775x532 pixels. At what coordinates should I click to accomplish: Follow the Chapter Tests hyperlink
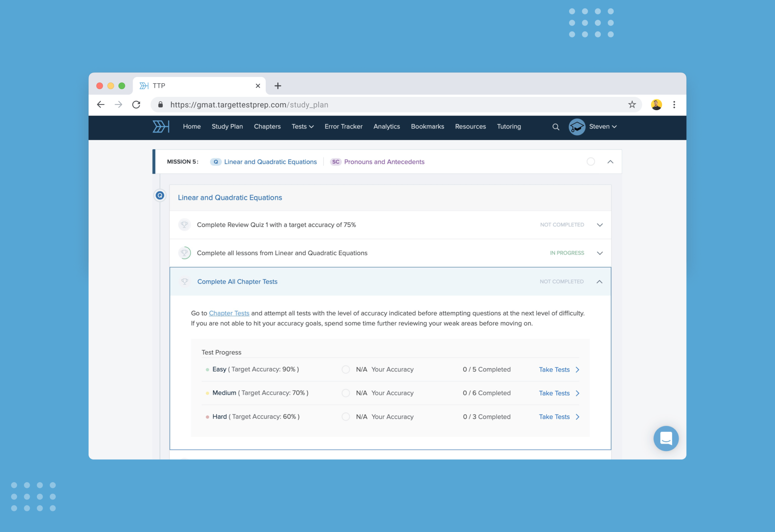point(229,313)
